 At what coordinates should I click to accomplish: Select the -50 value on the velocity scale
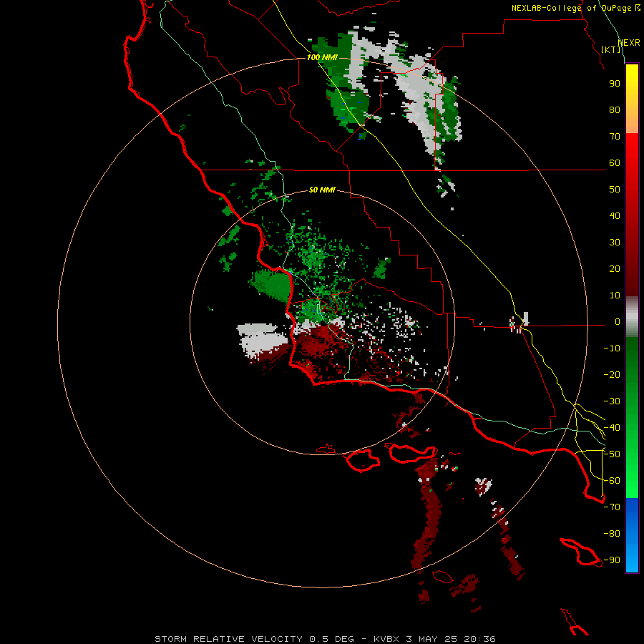click(612, 454)
